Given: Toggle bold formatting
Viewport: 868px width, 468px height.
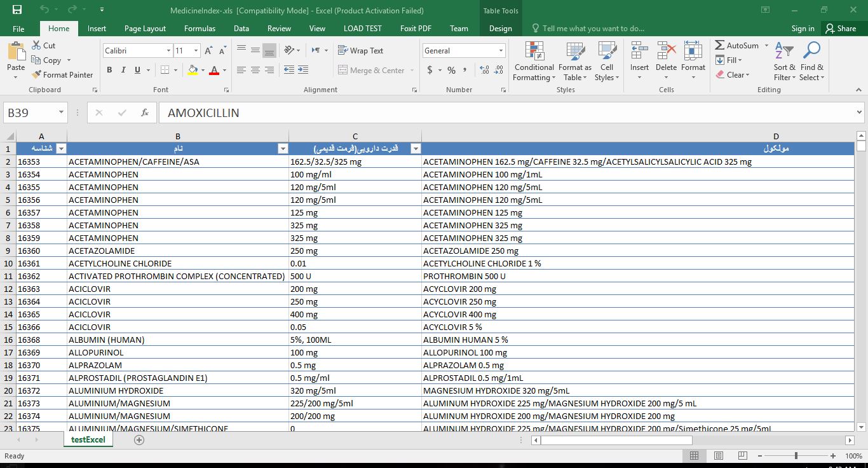Looking at the screenshot, I should [x=109, y=71].
